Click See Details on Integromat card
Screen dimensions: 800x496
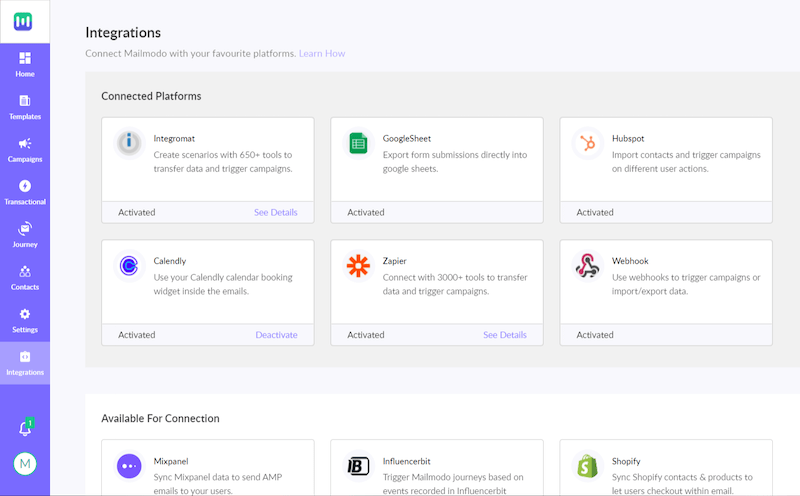point(275,212)
